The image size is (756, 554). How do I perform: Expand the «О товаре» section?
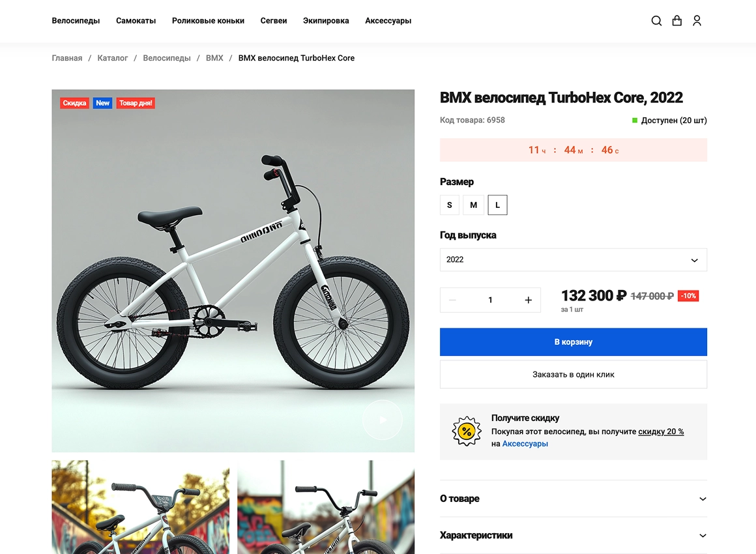tap(573, 499)
